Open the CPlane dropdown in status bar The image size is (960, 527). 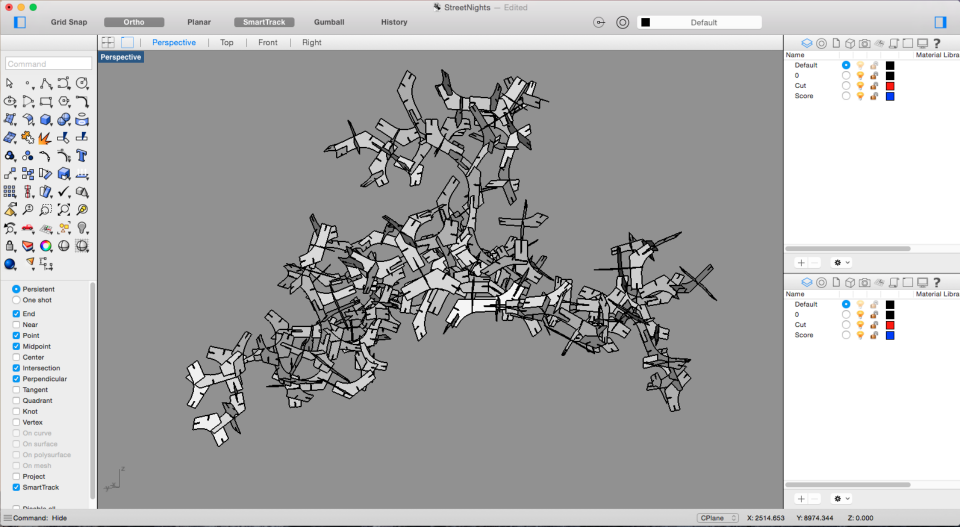pyautogui.click(x=717, y=518)
